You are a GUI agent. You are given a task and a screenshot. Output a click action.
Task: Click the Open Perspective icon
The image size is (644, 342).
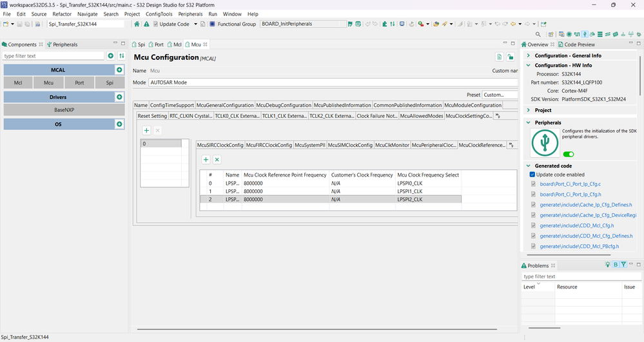click(x=551, y=35)
